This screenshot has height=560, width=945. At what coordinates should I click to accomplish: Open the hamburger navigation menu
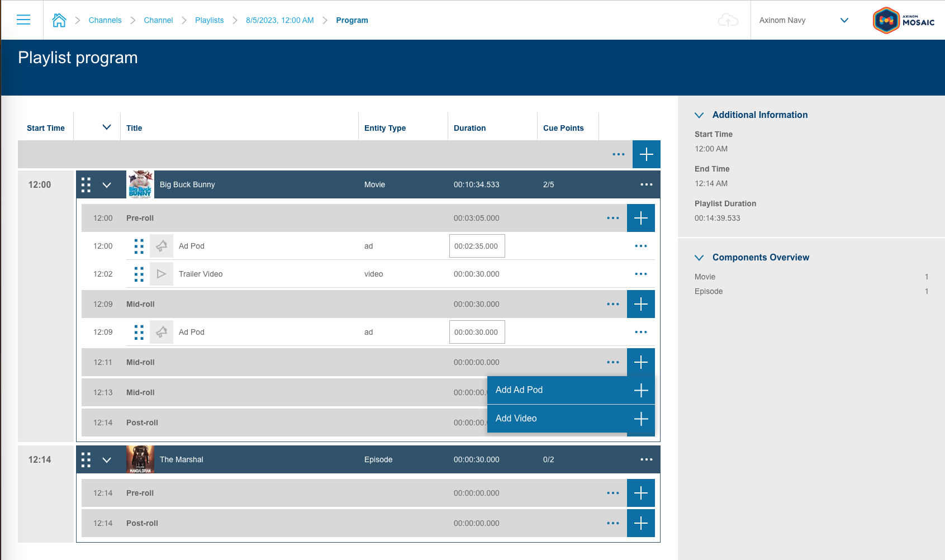tap(23, 20)
